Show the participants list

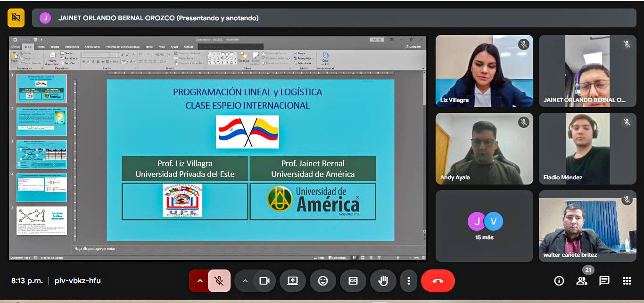pyautogui.click(x=581, y=281)
